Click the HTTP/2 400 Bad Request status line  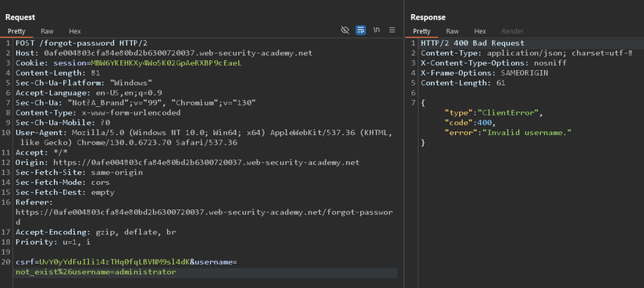coord(472,43)
